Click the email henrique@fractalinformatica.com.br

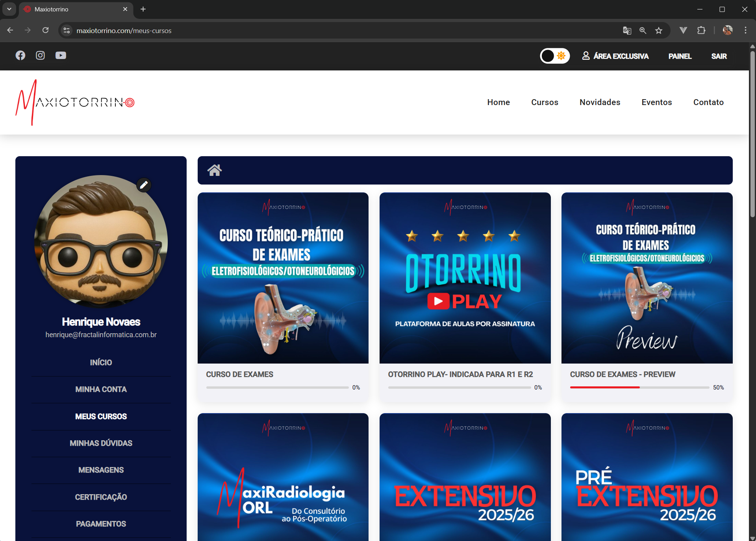pyautogui.click(x=101, y=335)
